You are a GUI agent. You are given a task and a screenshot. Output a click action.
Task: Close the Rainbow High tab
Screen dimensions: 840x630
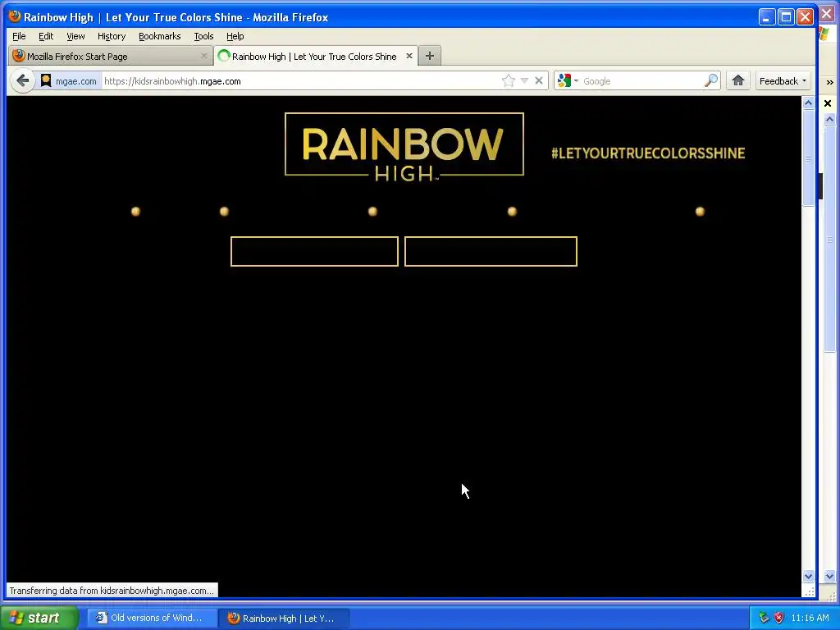point(409,56)
